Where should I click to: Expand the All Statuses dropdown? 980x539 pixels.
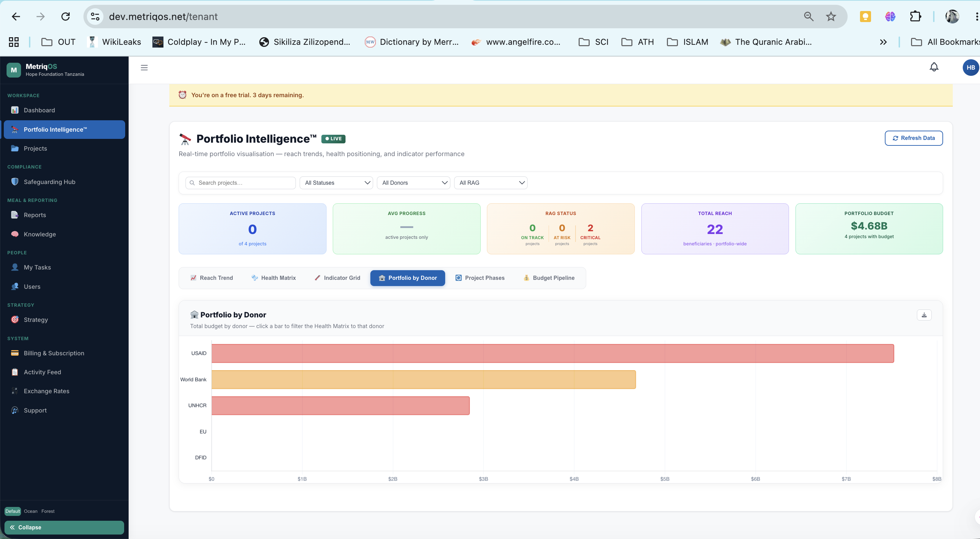click(336, 183)
